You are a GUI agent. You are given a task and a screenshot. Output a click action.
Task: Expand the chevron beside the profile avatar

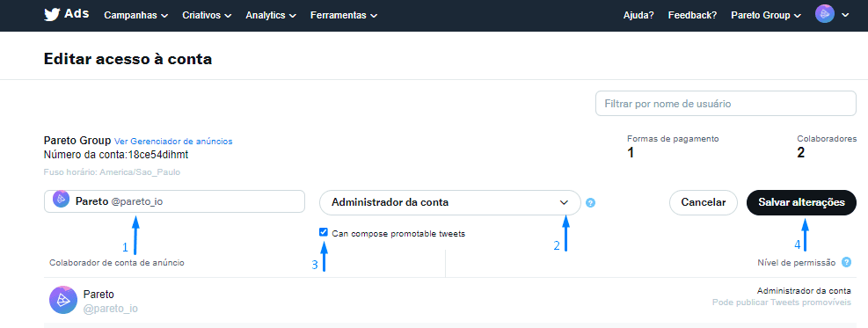845,16
